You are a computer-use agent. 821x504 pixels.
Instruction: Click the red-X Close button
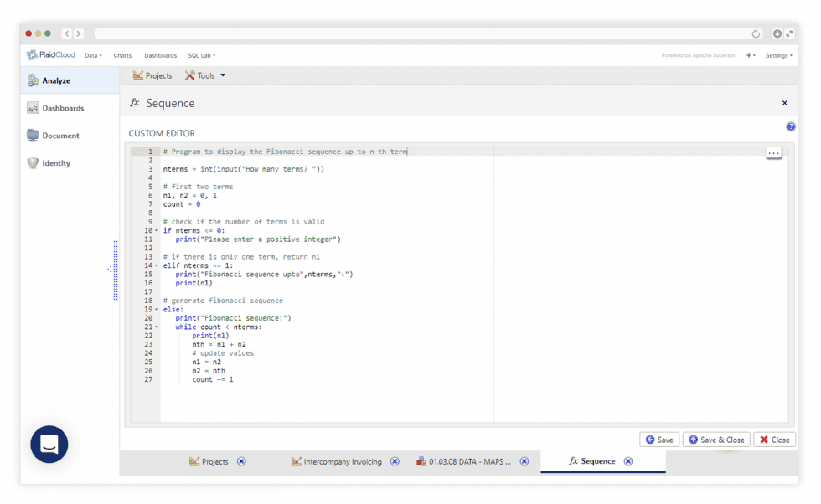point(774,440)
